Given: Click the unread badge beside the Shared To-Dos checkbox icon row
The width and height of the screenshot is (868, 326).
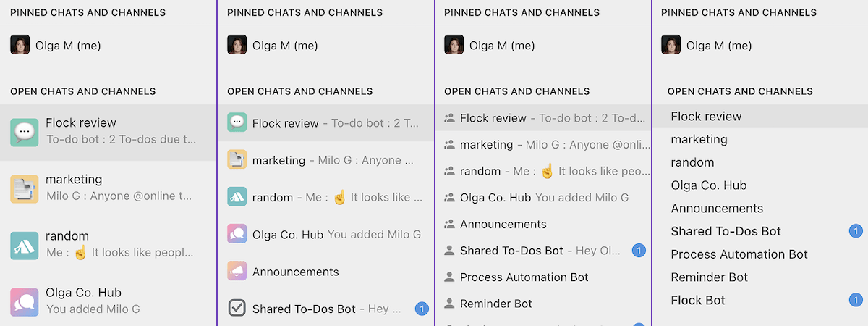Looking at the screenshot, I should pos(422,309).
